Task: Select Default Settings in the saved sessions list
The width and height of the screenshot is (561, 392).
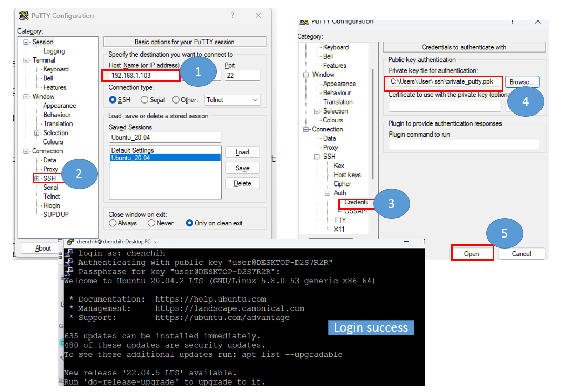Action: (165, 151)
